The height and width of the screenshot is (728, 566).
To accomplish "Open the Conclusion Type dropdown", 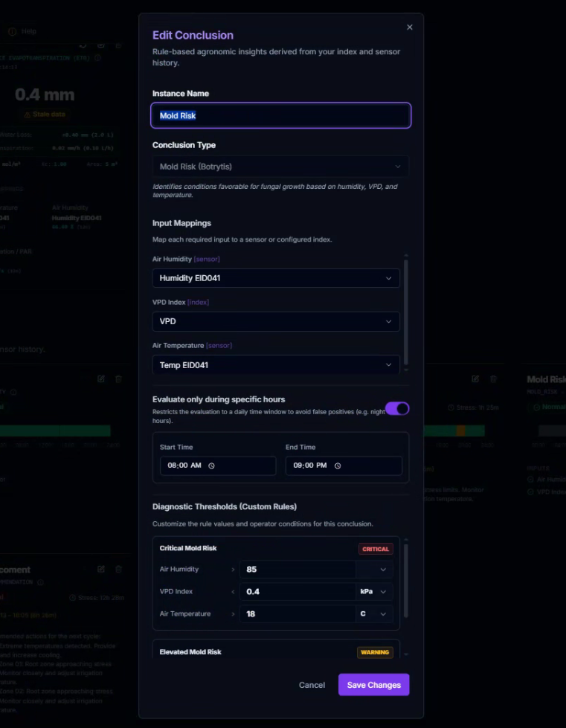I will (281, 167).
